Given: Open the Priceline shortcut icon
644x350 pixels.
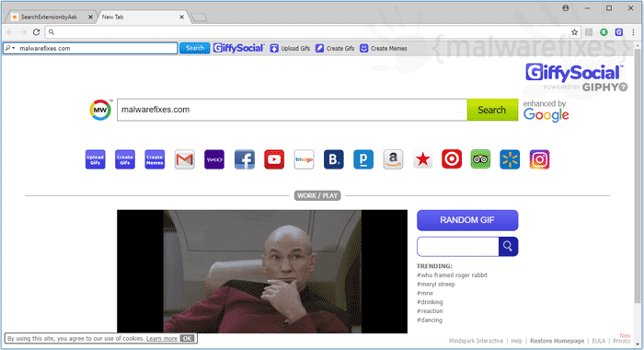Looking at the screenshot, I should coord(363,159).
